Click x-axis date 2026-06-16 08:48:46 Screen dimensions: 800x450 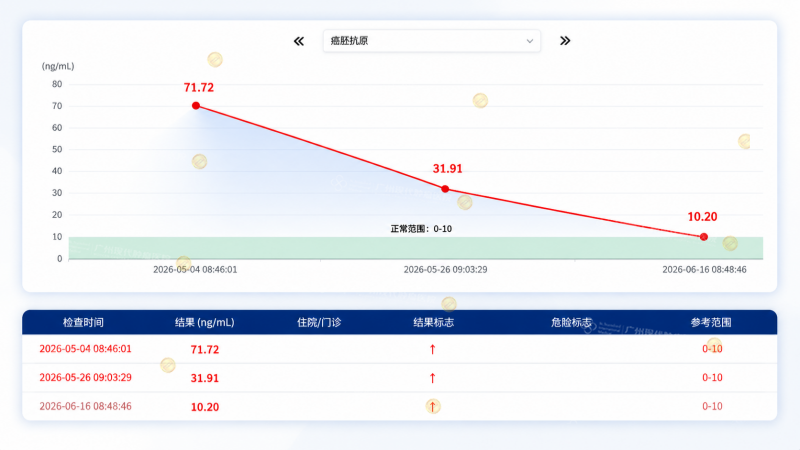(704, 269)
